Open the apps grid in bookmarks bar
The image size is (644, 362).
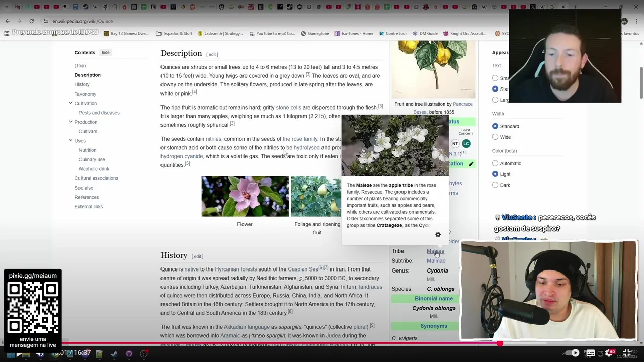[x=7, y=34]
